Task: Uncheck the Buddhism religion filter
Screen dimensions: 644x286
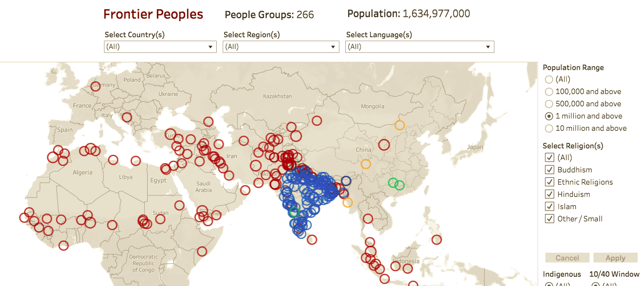Action: (549, 169)
